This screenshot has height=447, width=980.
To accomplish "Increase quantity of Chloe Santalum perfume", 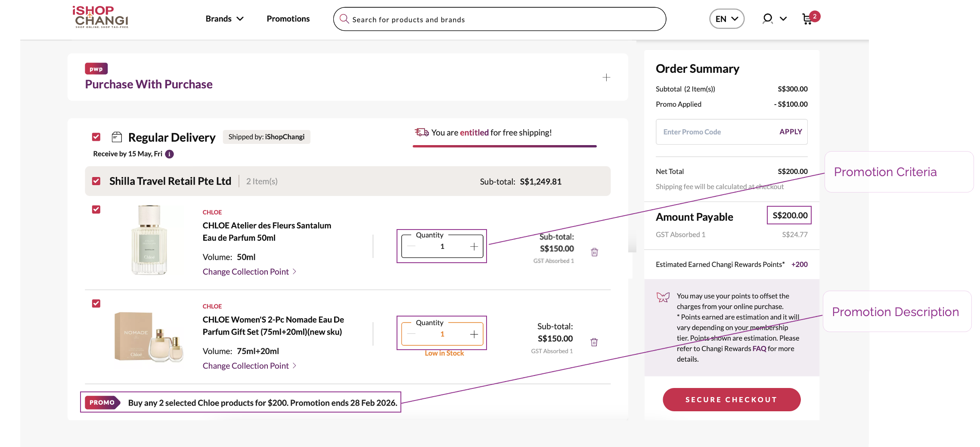I will point(474,246).
